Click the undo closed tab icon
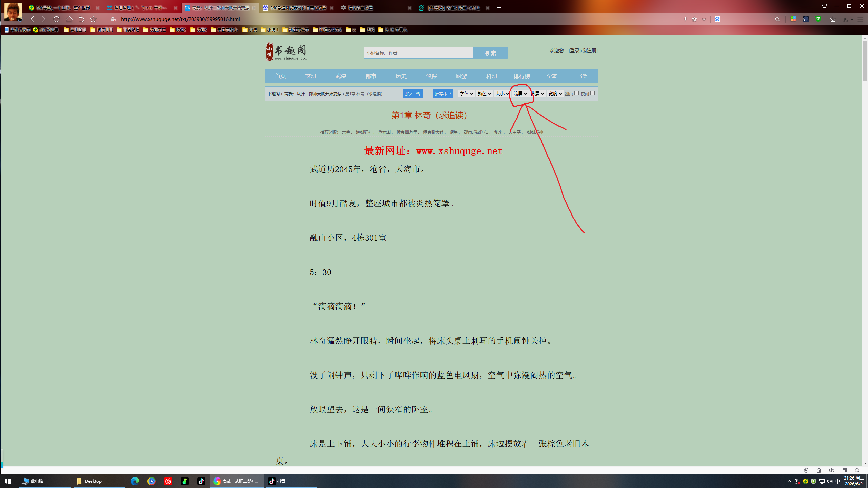This screenshot has width=868, height=488. pos(81,19)
